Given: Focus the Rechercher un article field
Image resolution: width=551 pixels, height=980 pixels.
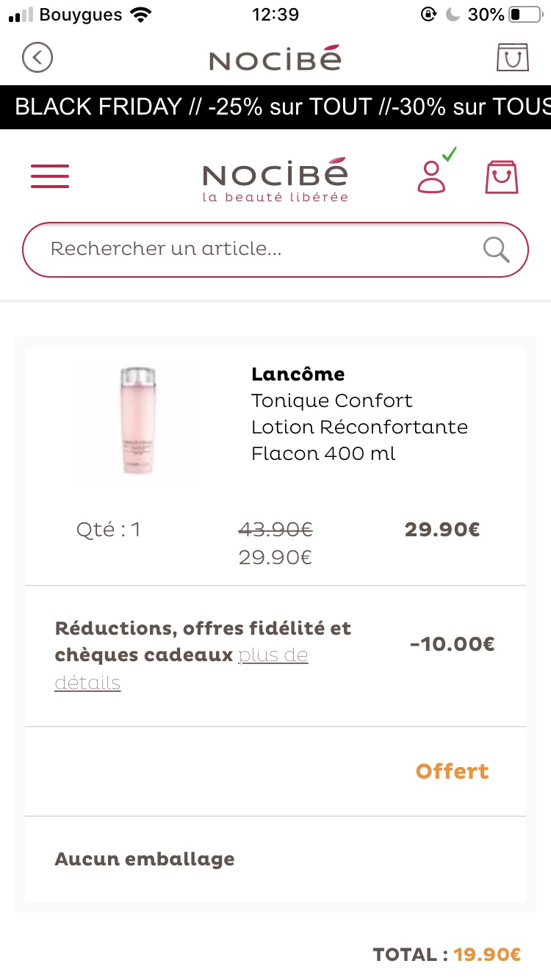Looking at the screenshot, I should coord(275,250).
